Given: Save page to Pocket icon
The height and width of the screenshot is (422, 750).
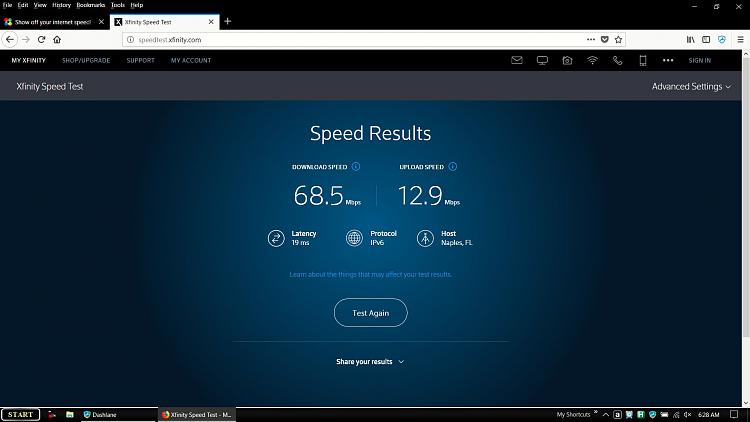Looking at the screenshot, I should pos(605,40).
